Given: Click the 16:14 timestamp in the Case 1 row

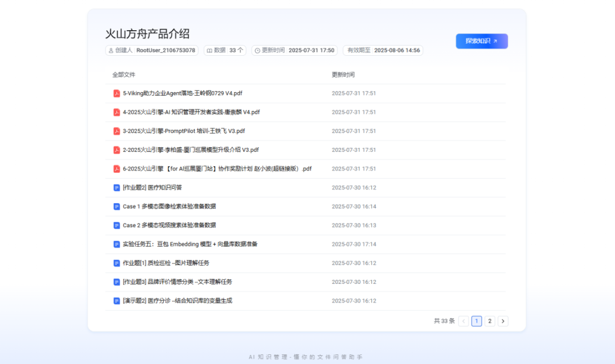Looking at the screenshot, I should pyautogui.click(x=354, y=206).
